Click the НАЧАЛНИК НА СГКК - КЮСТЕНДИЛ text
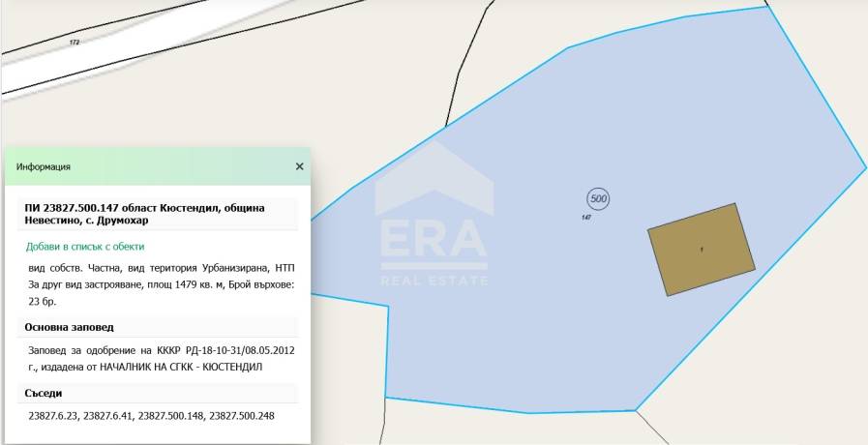Screen dimensions: 868x445 pyautogui.click(x=181, y=367)
